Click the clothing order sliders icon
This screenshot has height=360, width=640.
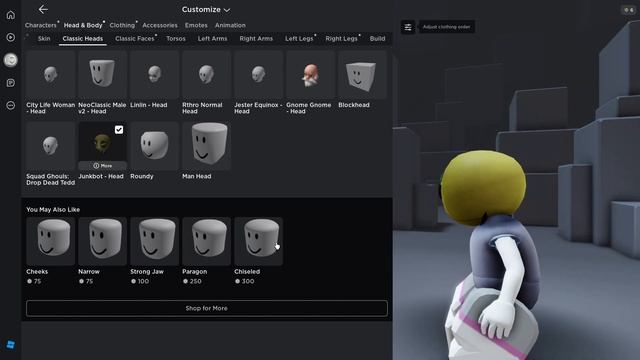[408, 27]
